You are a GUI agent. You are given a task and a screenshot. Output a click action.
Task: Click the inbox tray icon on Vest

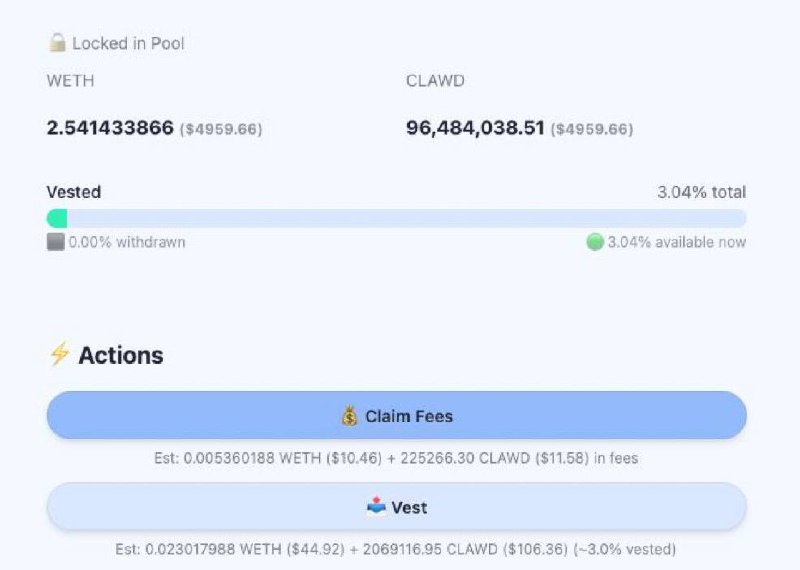(x=376, y=507)
